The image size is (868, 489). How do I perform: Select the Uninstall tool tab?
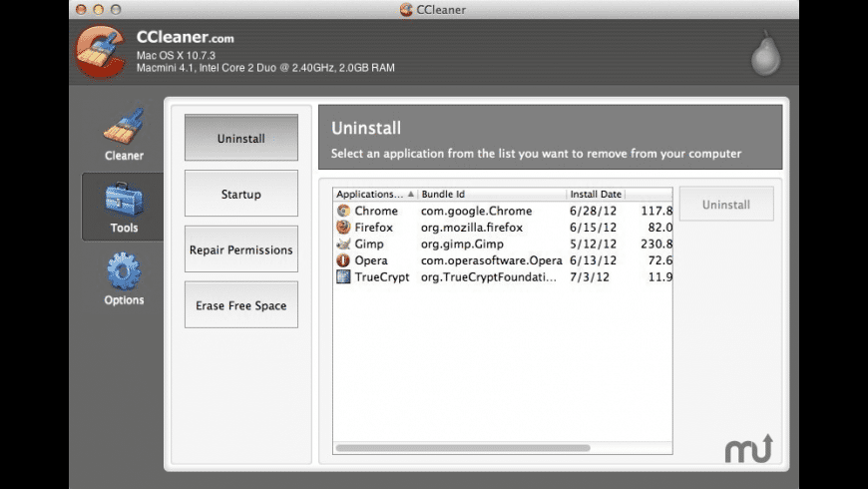click(x=240, y=138)
